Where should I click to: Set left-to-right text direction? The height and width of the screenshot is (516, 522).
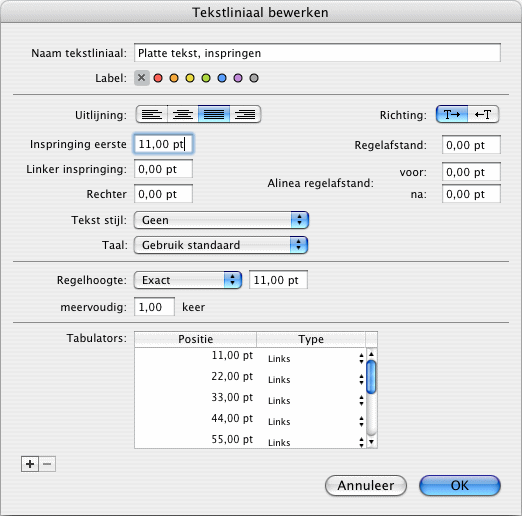point(452,114)
